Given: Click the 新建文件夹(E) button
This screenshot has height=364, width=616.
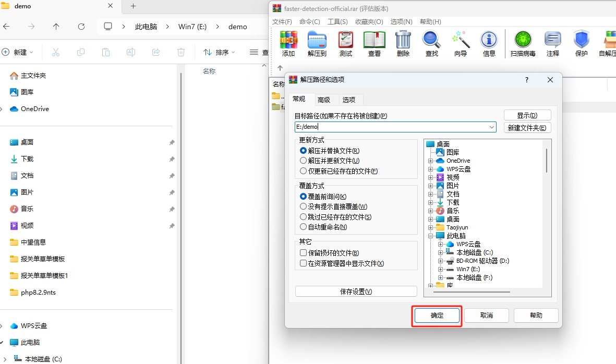Looking at the screenshot, I should [x=527, y=128].
